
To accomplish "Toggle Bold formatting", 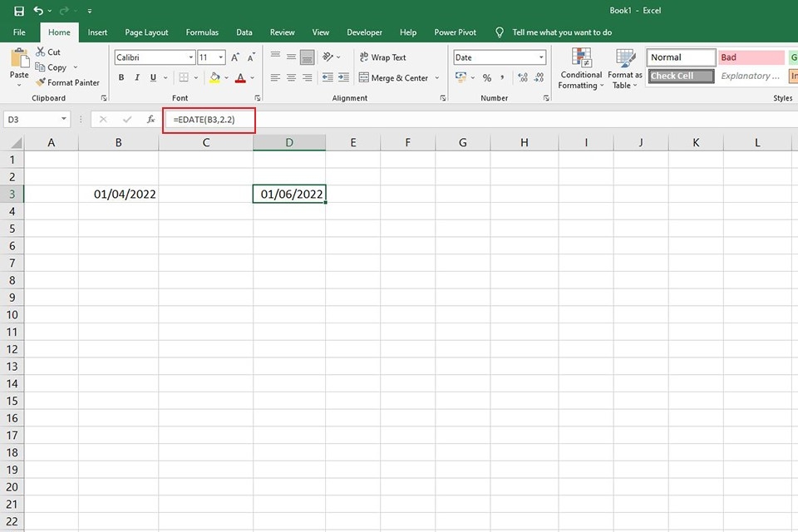I will (x=121, y=78).
